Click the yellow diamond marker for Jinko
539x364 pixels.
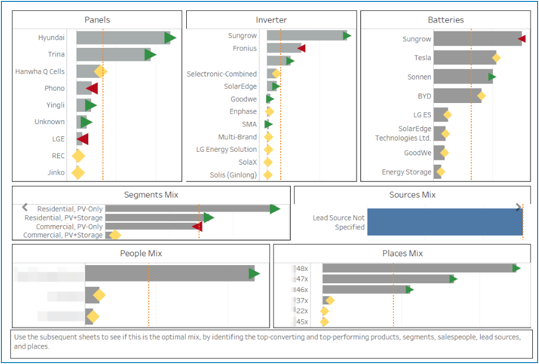tap(78, 173)
